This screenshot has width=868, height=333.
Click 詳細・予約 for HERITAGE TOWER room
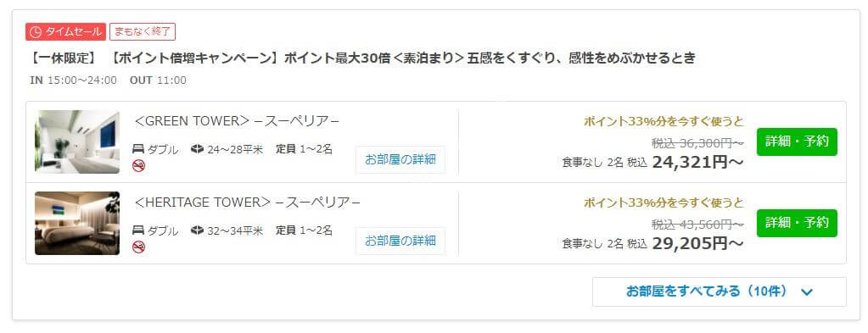click(797, 223)
